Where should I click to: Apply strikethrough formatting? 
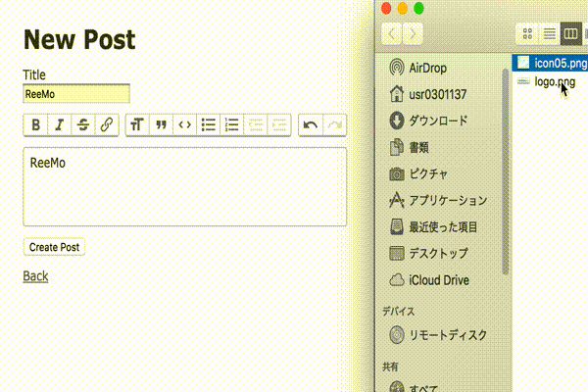82,124
